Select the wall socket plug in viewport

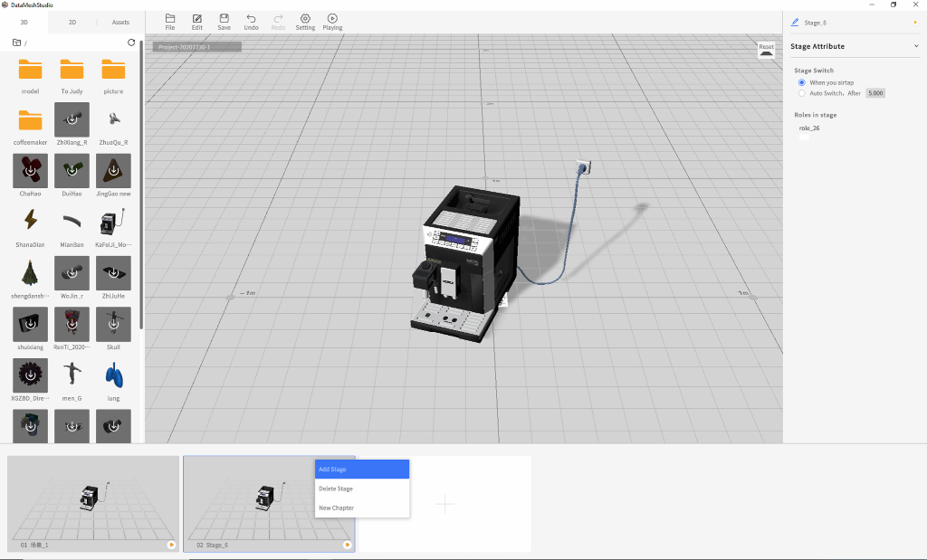584,167
